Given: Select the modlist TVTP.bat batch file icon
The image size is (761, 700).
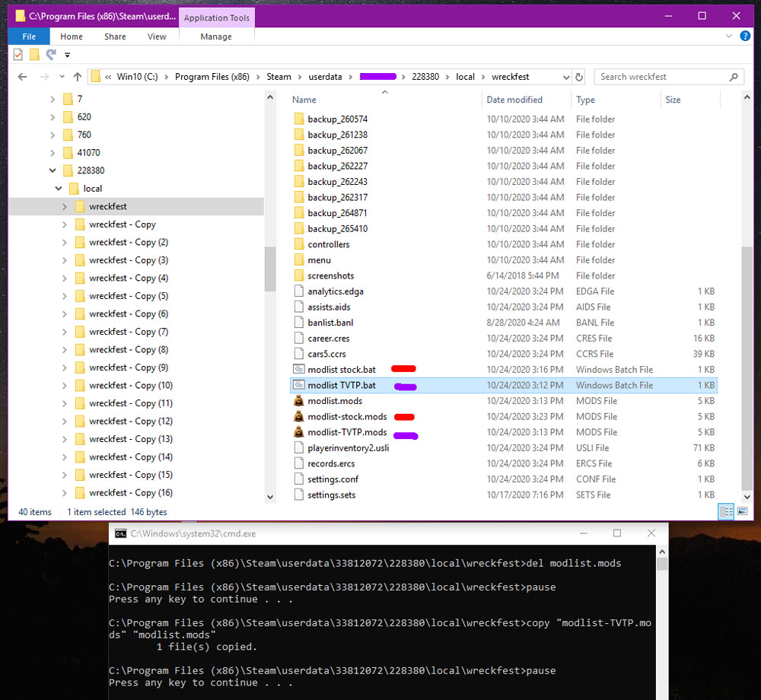Looking at the screenshot, I should coord(299,385).
